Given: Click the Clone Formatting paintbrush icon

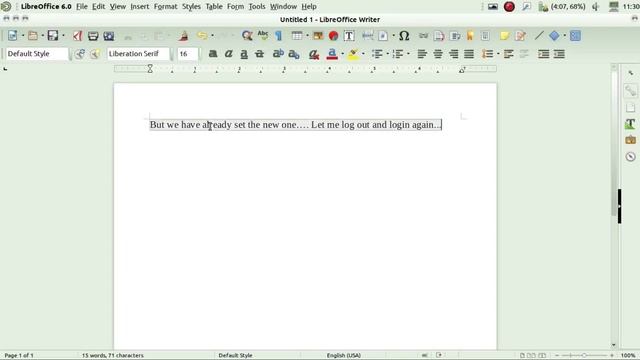Looking at the screenshot, I should pyautogui.click(x=184, y=36).
